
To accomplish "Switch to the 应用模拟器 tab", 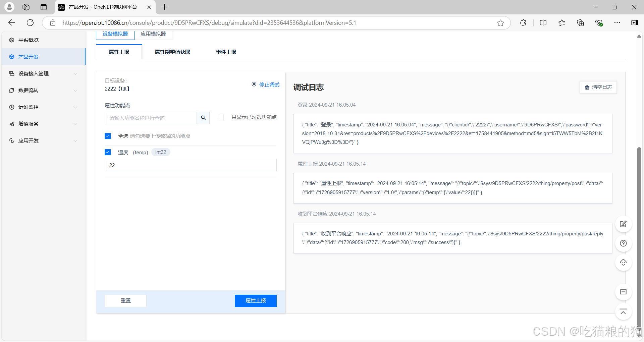I will tap(153, 33).
